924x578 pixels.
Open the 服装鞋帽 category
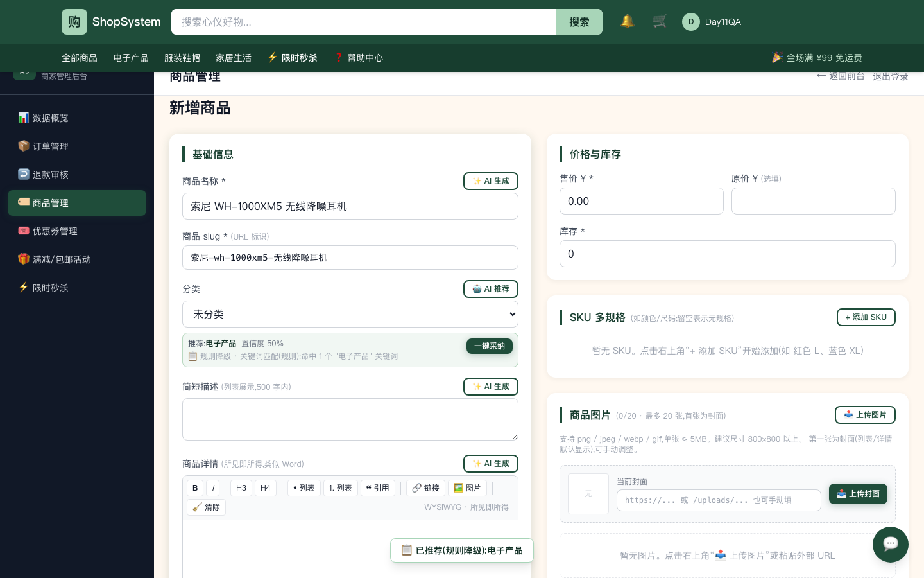pos(182,58)
